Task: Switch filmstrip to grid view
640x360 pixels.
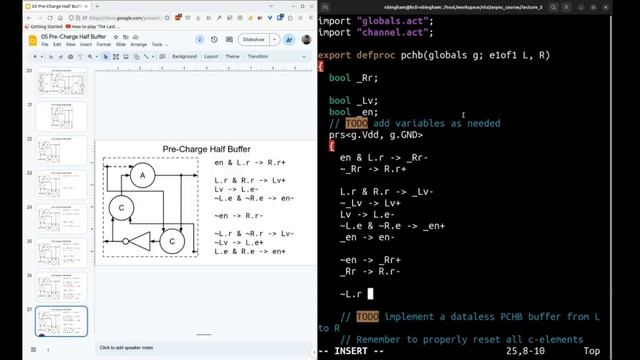Action: [33, 349]
